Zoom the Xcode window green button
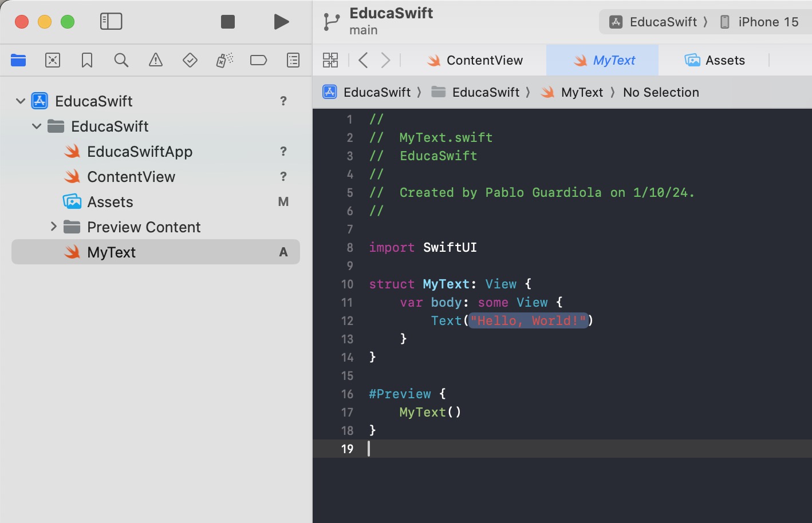This screenshot has width=812, height=523. pos(68,22)
